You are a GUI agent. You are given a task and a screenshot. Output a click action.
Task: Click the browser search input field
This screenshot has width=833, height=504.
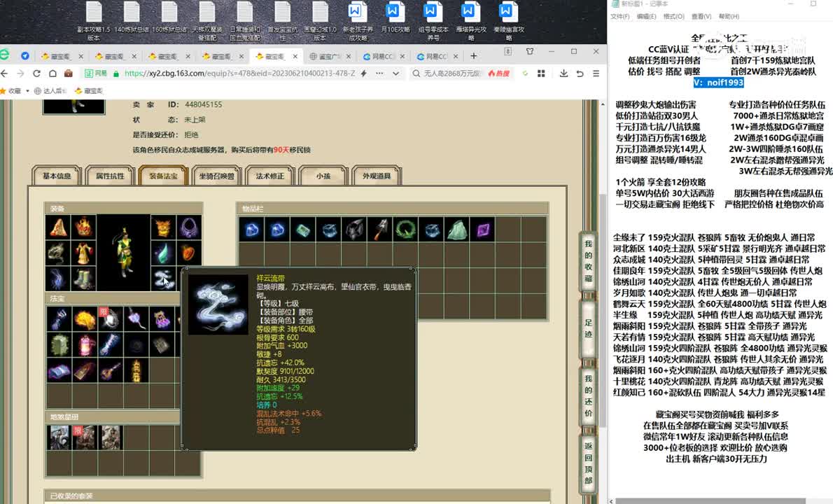(451, 73)
